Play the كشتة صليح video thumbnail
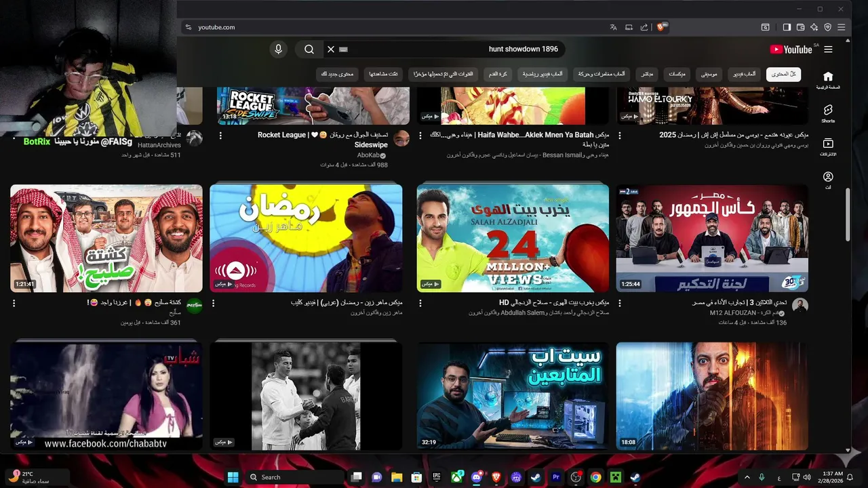This screenshot has height=488, width=868. tap(106, 238)
